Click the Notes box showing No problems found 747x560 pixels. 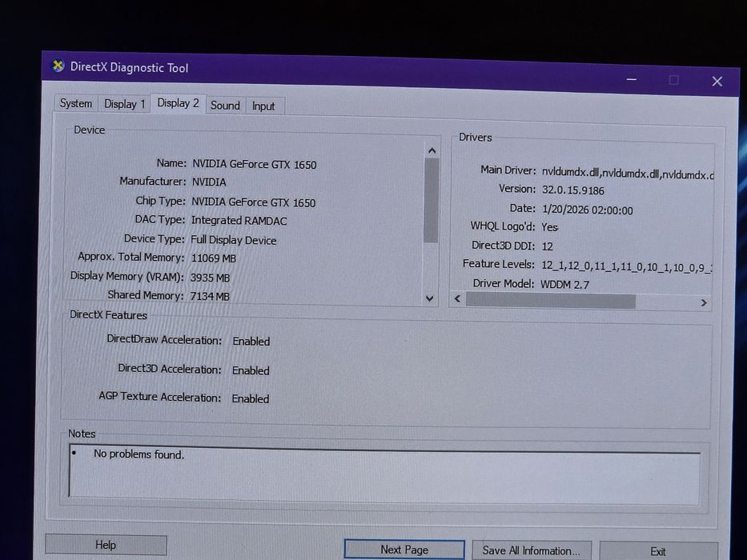[384, 473]
